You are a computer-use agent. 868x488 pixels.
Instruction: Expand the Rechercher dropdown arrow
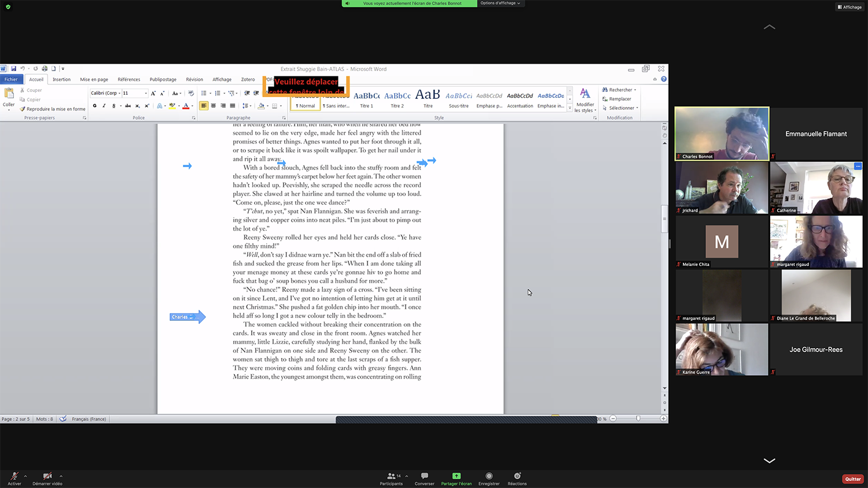[x=635, y=90]
